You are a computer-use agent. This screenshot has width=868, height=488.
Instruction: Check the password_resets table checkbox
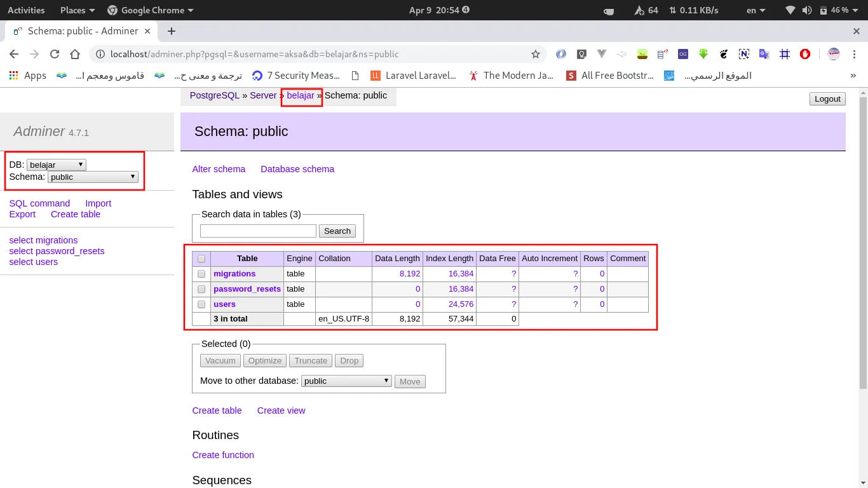201,289
